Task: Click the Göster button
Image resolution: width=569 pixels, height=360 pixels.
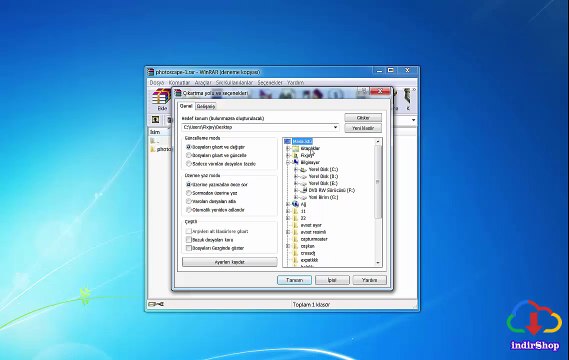Action: pyautogui.click(x=363, y=118)
